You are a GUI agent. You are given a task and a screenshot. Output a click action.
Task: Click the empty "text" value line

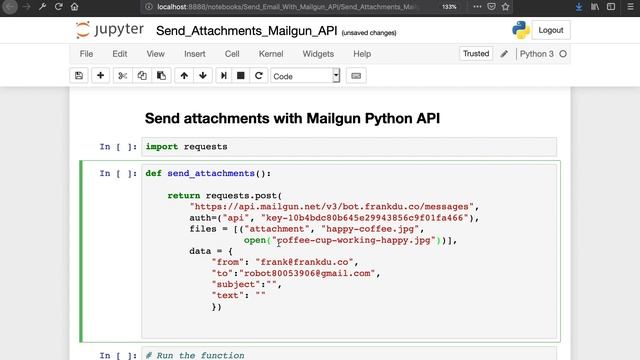(x=238, y=295)
